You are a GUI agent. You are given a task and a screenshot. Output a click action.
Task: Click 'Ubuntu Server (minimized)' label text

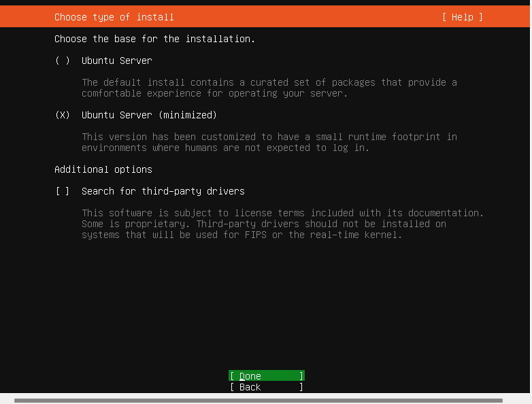[149, 115]
